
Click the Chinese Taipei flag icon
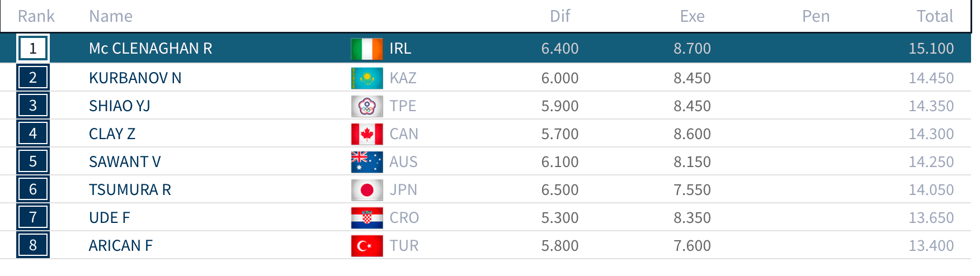(367, 106)
